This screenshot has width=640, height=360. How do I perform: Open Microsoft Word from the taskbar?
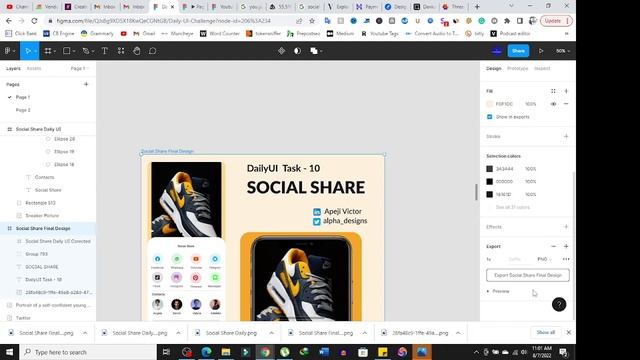point(324,352)
